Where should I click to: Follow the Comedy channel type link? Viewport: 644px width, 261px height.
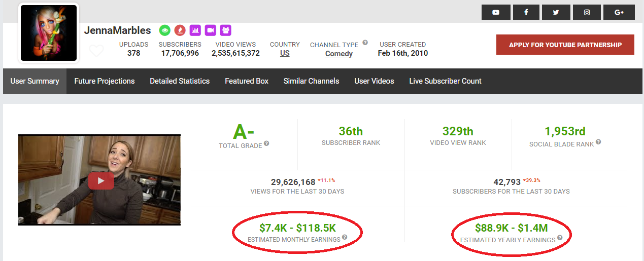338,54
